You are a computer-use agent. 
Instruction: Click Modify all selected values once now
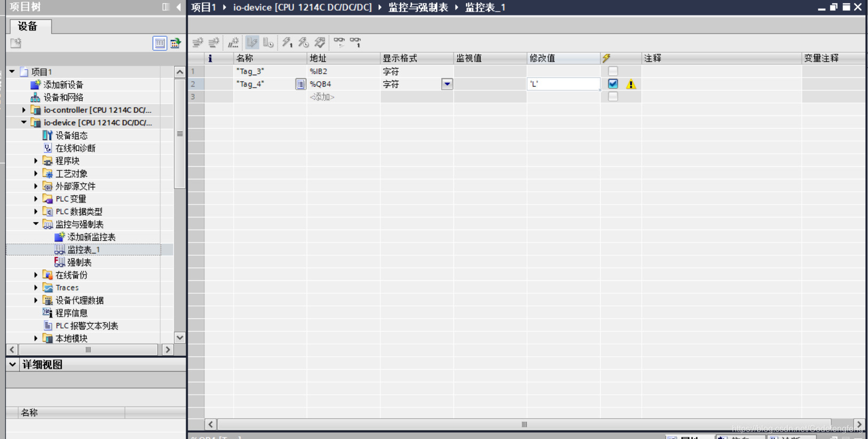pos(287,42)
